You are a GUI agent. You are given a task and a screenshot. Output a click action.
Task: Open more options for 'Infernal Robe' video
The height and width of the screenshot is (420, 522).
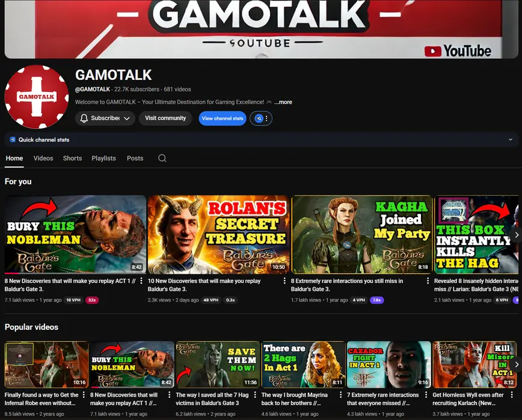84,395
